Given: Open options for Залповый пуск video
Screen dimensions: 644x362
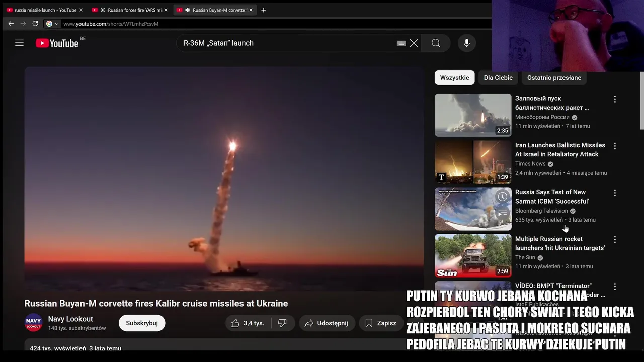Looking at the screenshot, I should coord(614,99).
